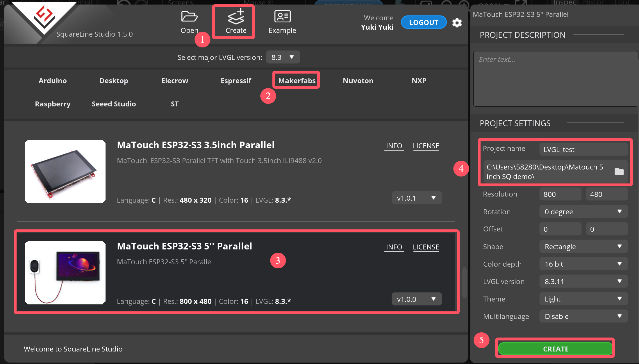The image size is (639, 364).
Task: Click the Welcome to SquareLine Studio status text
Action: [73, 349]
